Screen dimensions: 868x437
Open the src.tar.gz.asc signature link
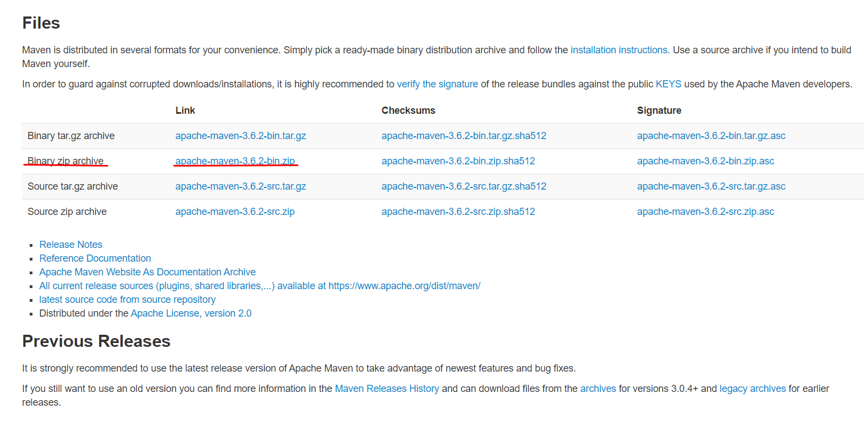[711, 186]
